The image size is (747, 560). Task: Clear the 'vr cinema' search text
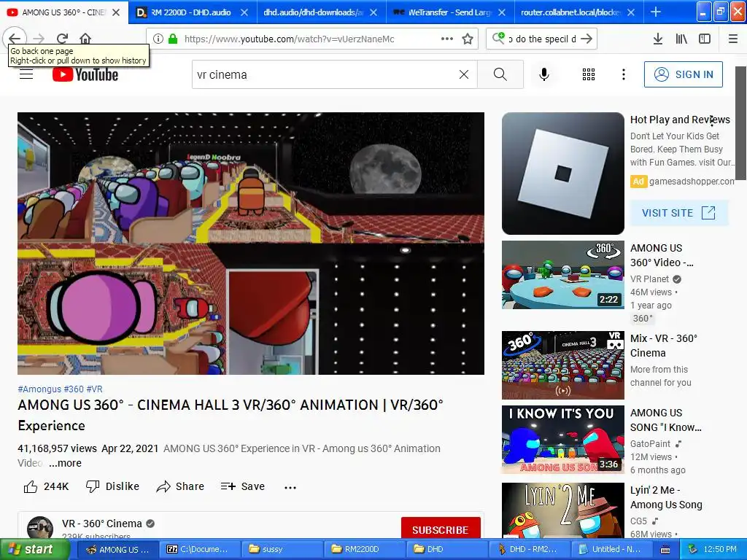pyautogui.click(x=463, y=74)
